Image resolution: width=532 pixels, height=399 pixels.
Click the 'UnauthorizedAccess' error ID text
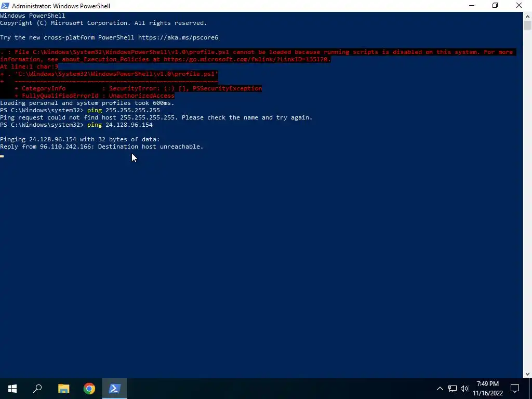141,96
